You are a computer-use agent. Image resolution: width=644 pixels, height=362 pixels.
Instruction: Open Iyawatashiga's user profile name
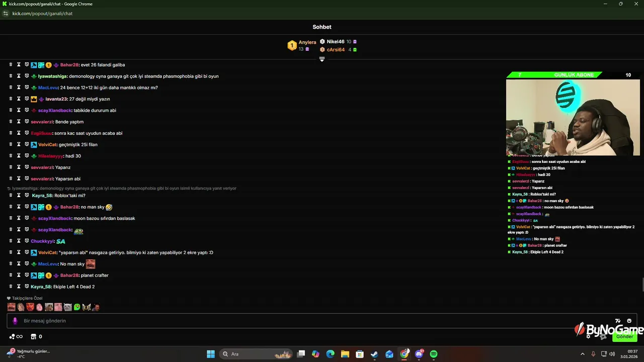52,76
